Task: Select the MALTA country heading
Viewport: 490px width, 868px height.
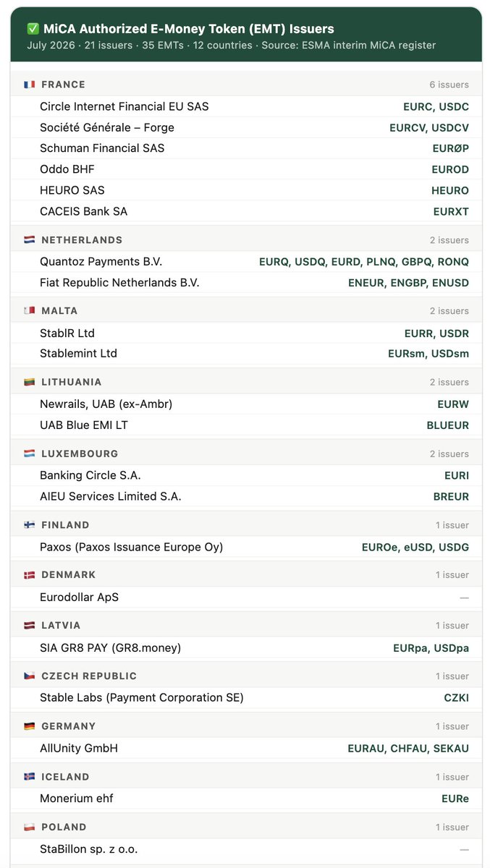Action: point(59,311)
